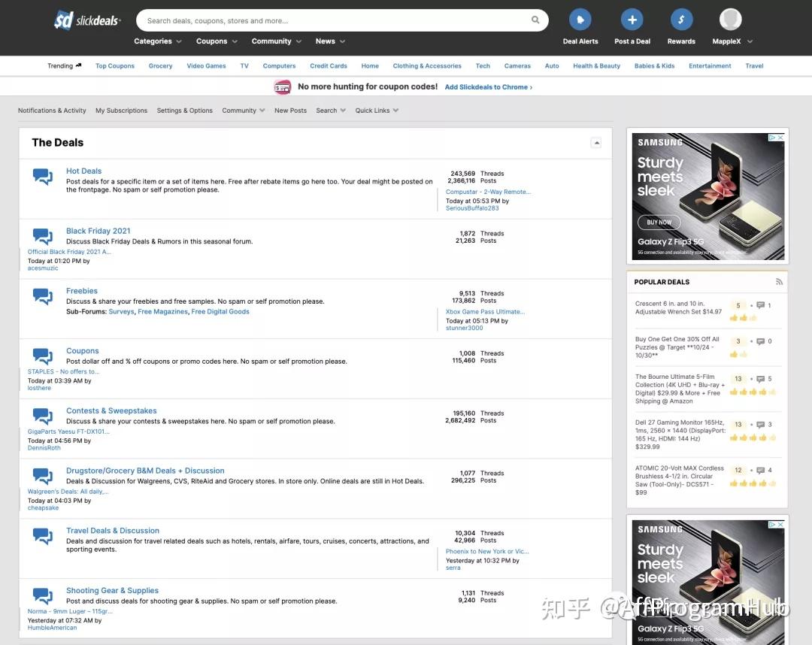
Task: Select the Travel category
Action: [754, 65]
